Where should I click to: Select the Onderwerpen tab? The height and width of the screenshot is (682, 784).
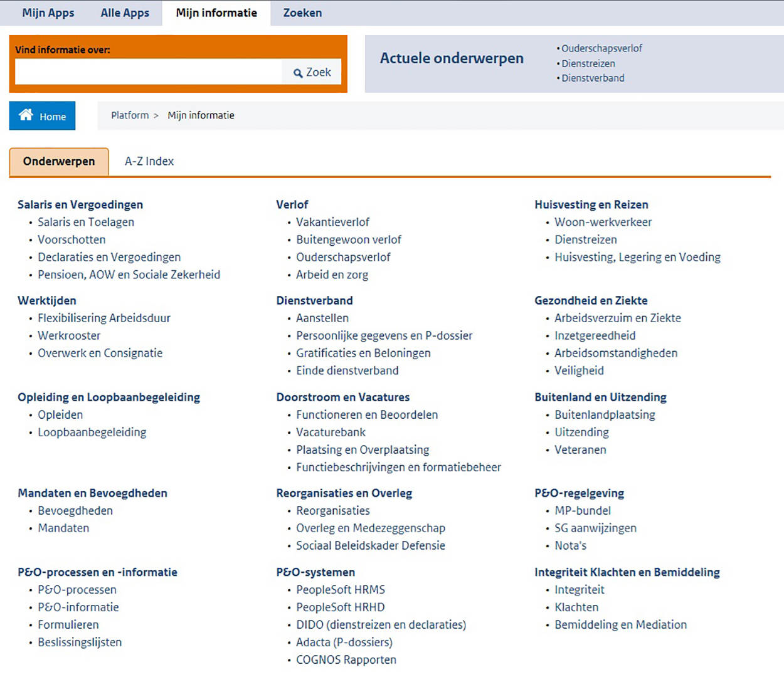[59, 161]
